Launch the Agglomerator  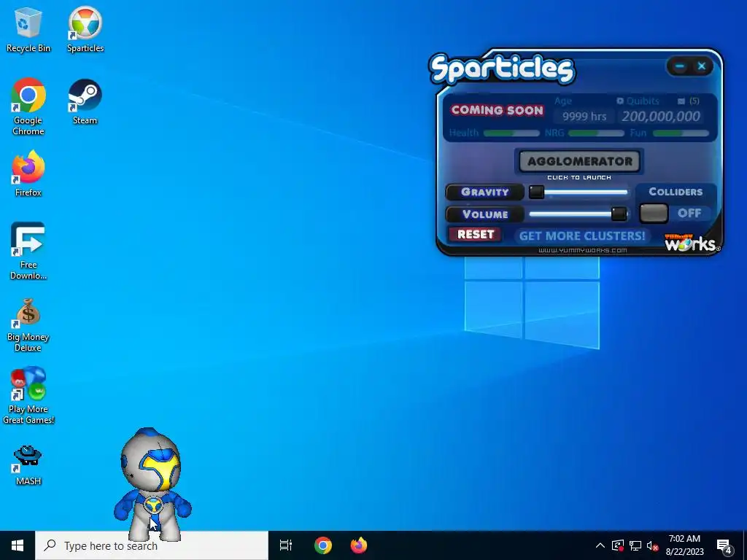(x=579, y=161)
